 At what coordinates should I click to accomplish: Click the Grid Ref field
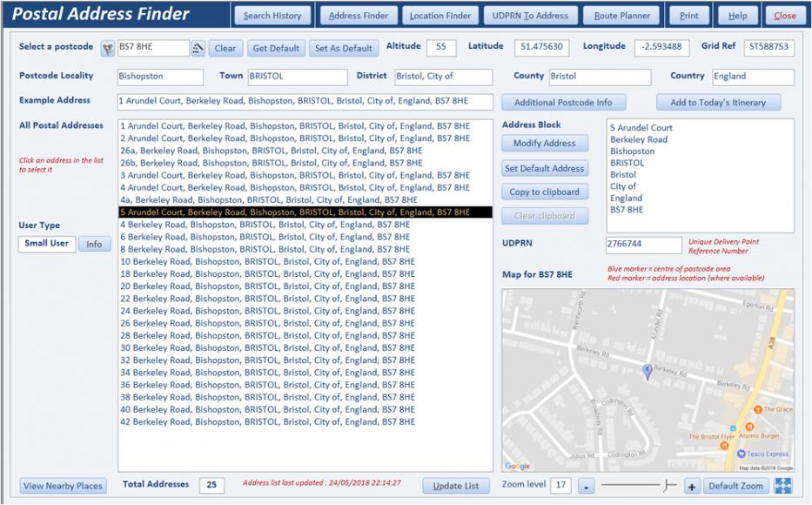click(769, 47)
